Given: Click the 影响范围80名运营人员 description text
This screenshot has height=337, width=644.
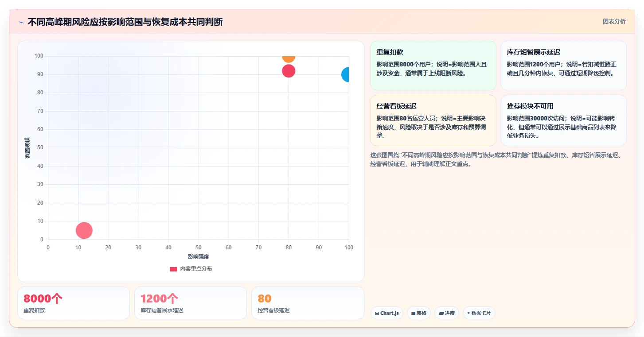Looking at the screenshot, I should pyautogui.click(x=432, y=127).
